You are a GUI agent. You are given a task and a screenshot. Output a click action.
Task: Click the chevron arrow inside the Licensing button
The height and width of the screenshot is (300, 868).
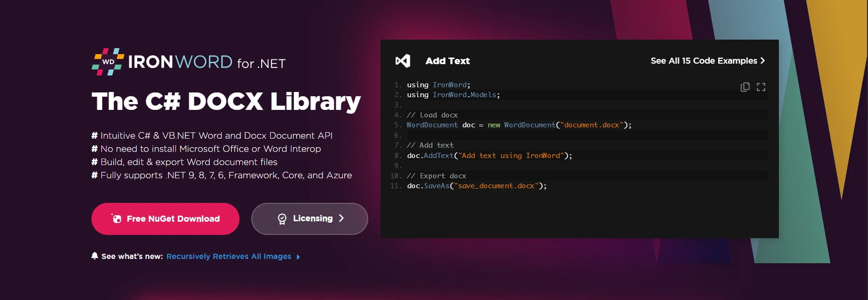[341, 218]
